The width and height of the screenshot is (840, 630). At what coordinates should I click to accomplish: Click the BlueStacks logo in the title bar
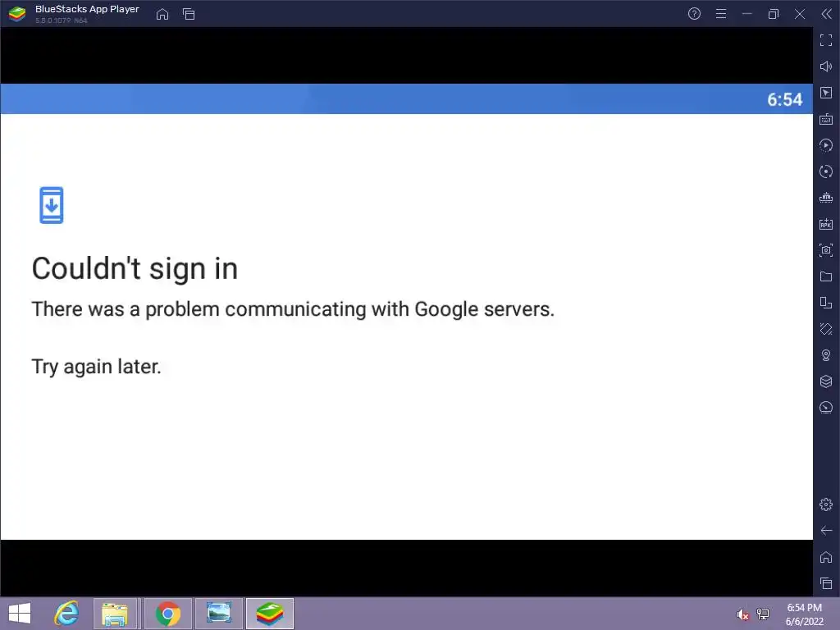(17, 14)
